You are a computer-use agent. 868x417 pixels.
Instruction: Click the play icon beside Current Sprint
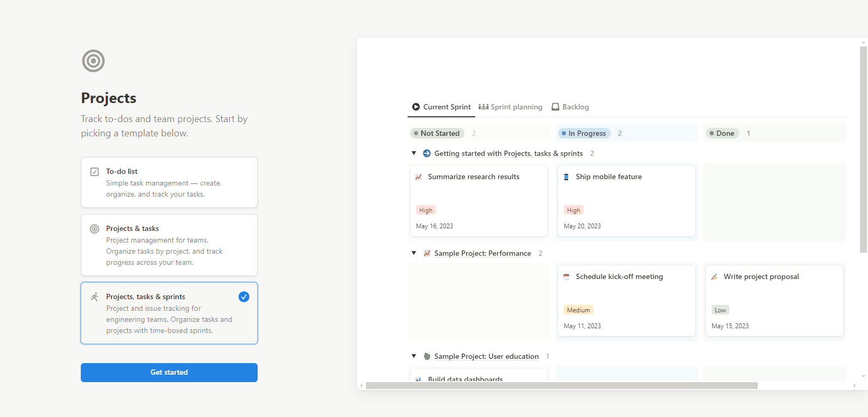tap(416, 107)
